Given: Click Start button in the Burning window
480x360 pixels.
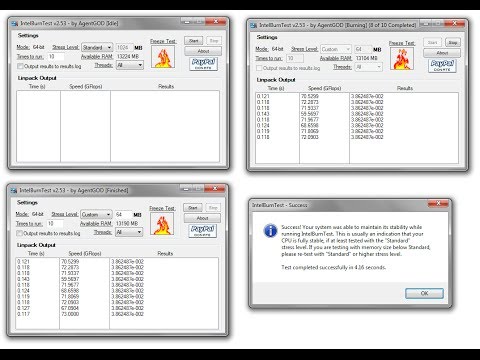Looking at the screenshot, I should point(432,43).
